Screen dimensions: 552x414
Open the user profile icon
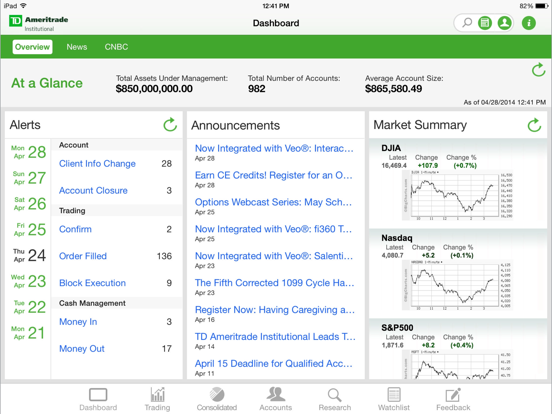[504, 23]
